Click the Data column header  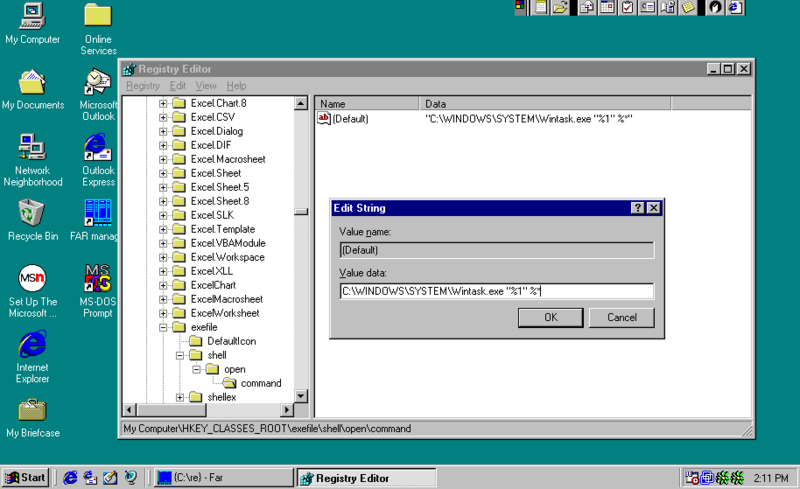pyautogui.click(x=544, y=104)
